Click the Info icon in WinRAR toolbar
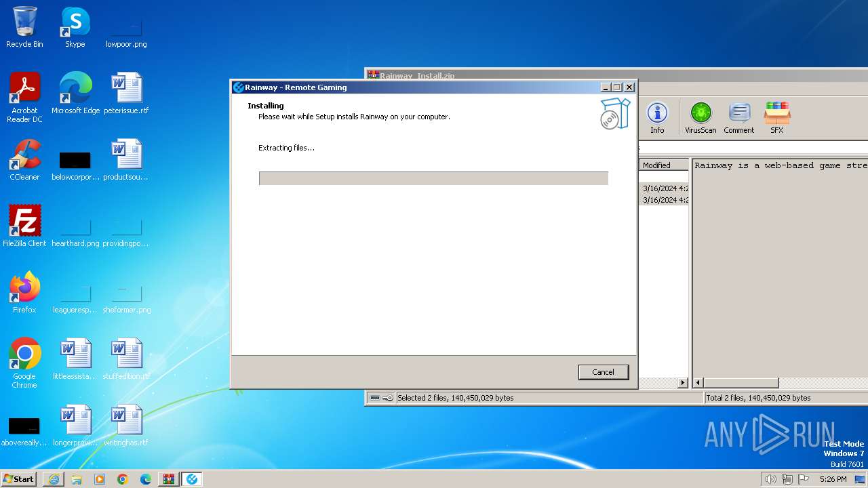This screenshot has height=488, width=868. 657,118
